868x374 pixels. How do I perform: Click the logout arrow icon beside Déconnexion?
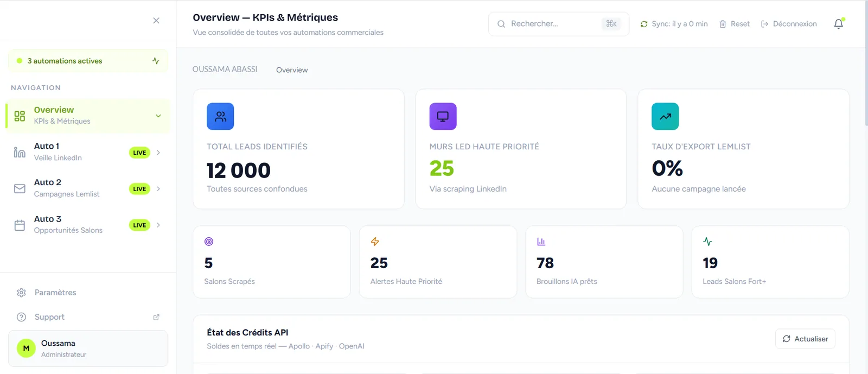tap(765, 24)
